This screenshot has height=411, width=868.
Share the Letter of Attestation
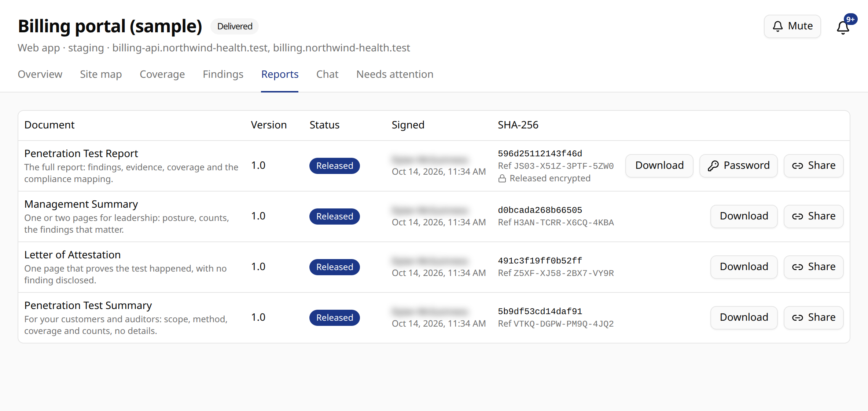(x=814, y=267)
